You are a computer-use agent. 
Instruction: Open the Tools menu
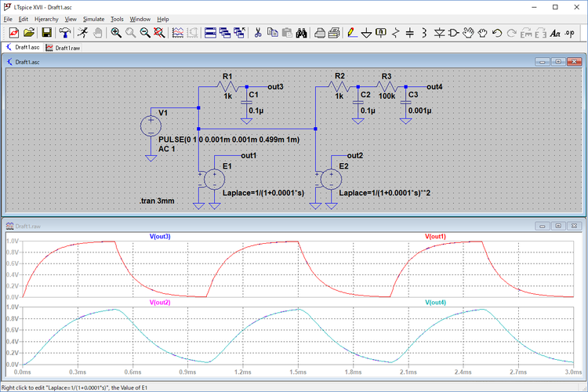[117, 18]
